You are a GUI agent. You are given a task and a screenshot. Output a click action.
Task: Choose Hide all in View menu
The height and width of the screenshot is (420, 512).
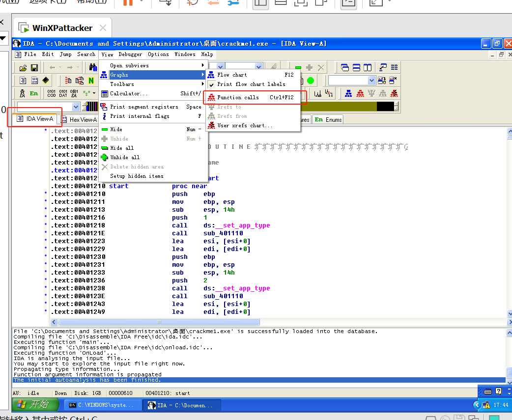[153, 148]
